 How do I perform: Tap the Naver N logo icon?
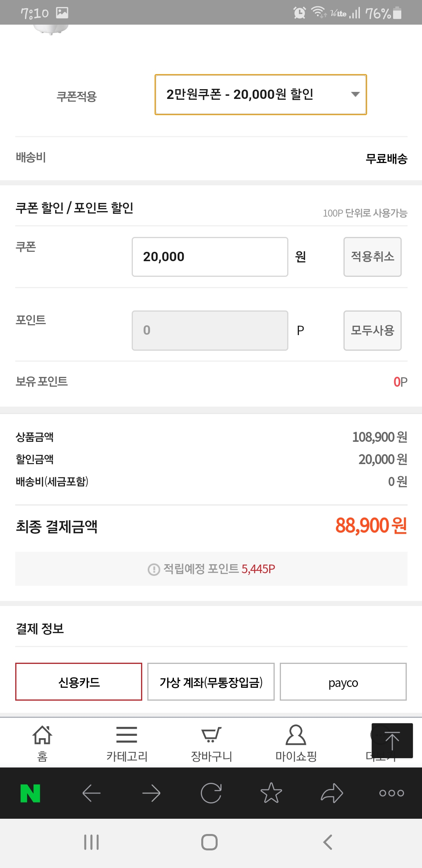coord(30,793)
